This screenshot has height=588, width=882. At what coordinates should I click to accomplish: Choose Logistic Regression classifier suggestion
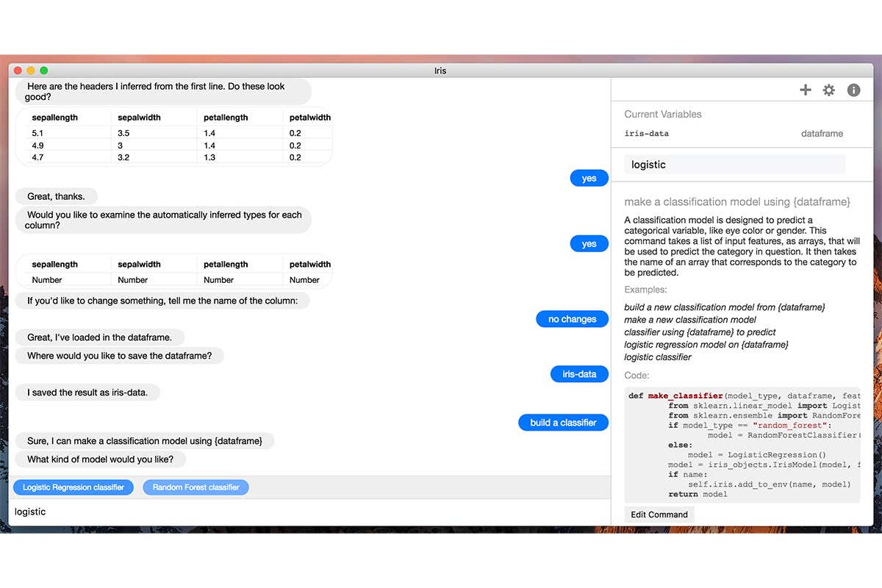click(73, 487)
